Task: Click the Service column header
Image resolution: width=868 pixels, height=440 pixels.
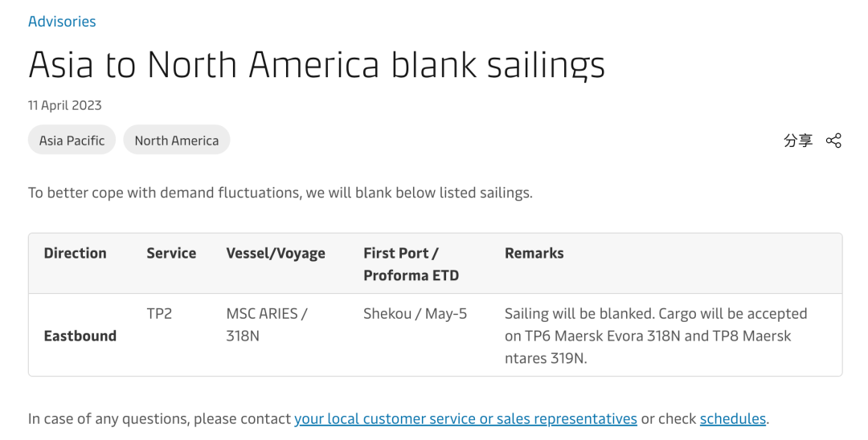Action: coord(171,253)
